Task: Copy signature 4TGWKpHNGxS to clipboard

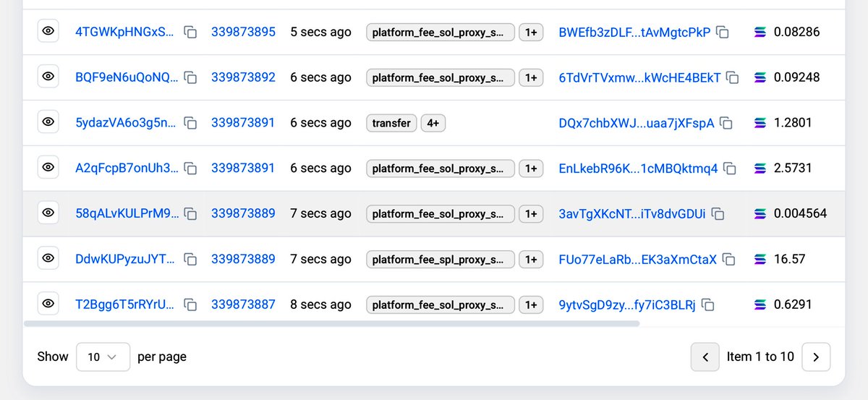Action: (190, 33)
